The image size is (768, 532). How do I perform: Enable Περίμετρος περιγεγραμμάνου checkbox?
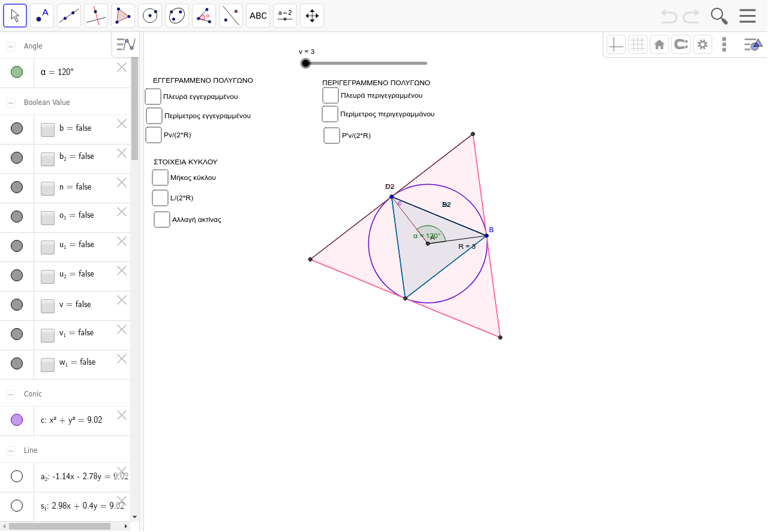coord(330,114)
